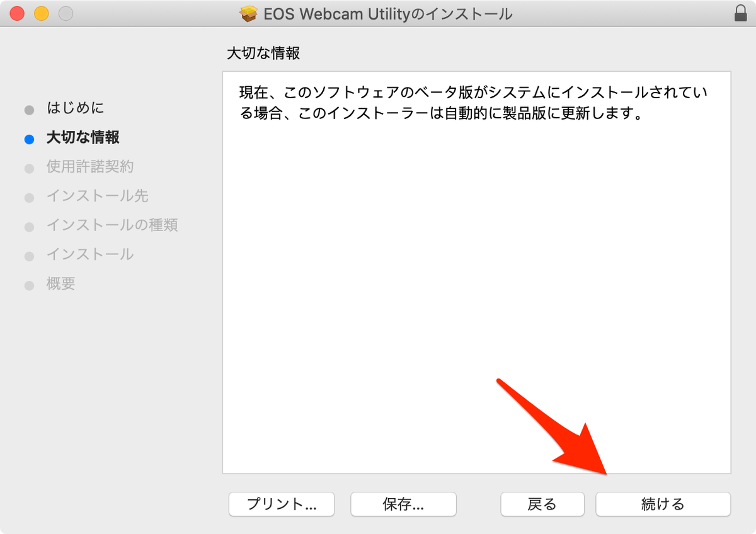Minimize the installer with the yellow button
Screen dimensions: 756x534
42,13
